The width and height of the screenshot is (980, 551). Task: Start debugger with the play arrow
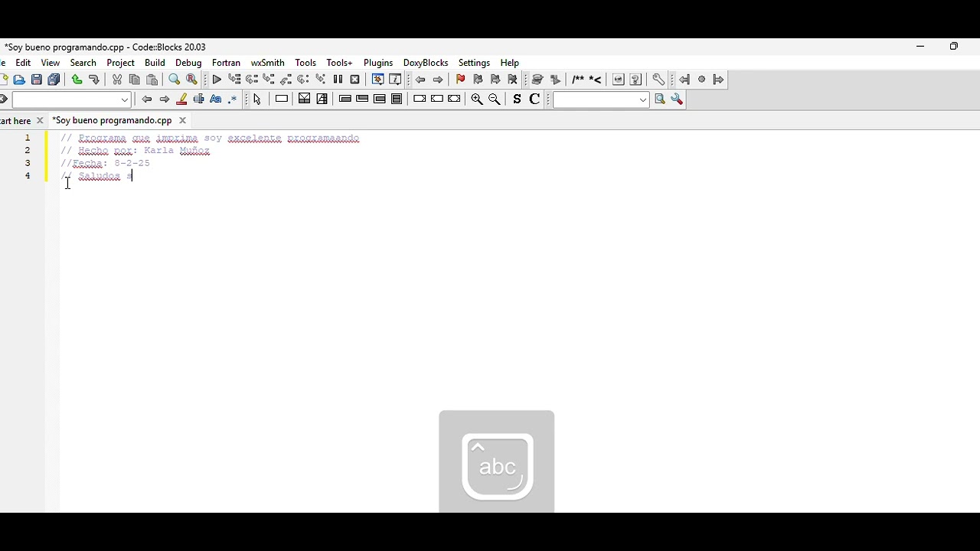point(217,80)
